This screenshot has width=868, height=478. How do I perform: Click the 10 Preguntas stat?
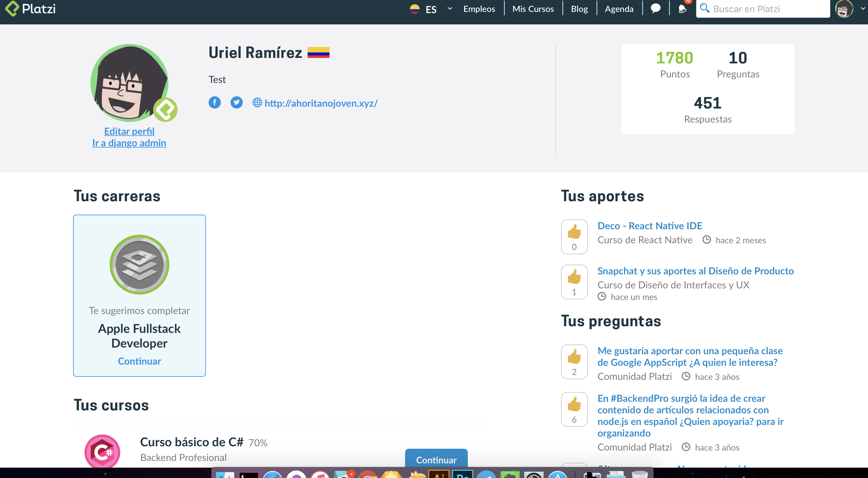[x=738, y=64]
